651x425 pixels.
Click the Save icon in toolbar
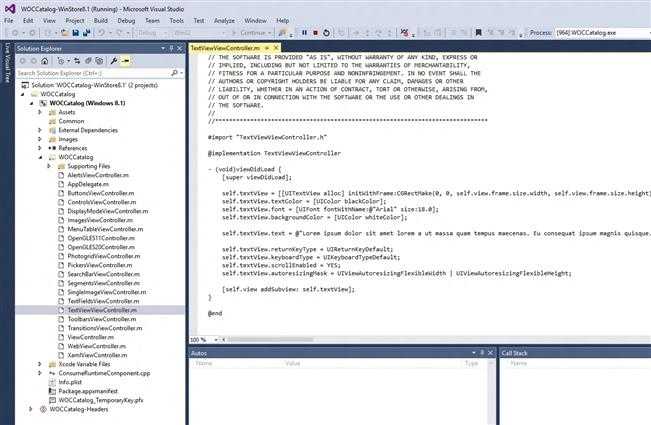76,32
